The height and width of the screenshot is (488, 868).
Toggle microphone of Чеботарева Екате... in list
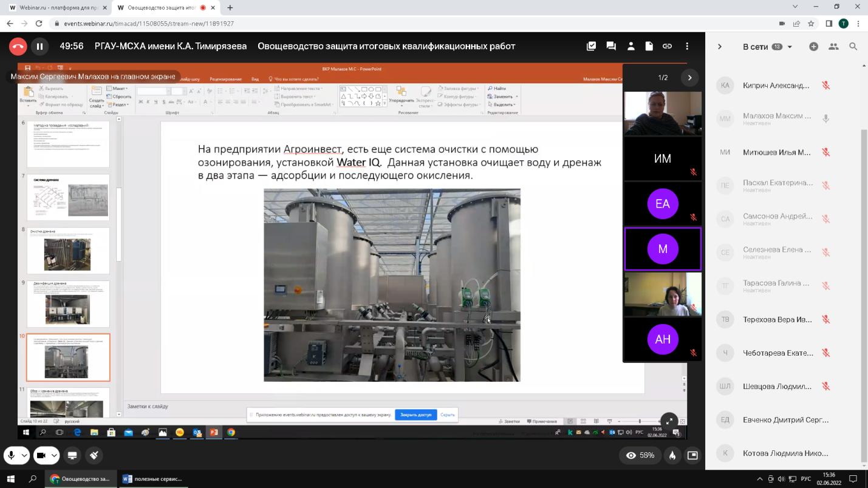[x=826, y=353]
